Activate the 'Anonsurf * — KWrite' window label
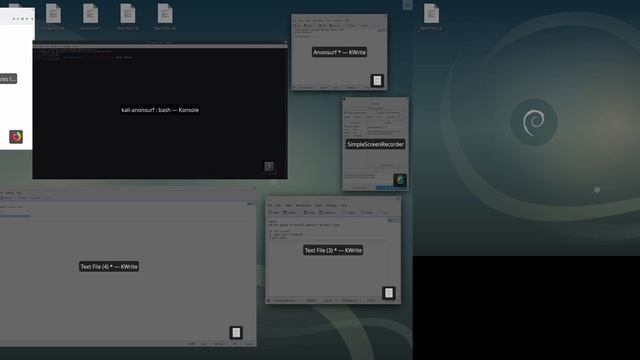Screen dimensions: 640x360 (339, 52)
